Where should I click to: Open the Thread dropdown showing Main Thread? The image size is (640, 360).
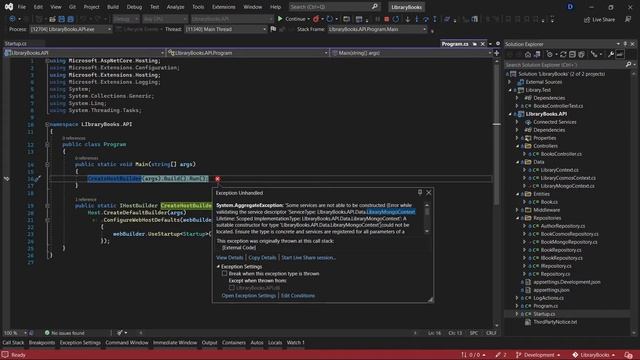coord(226,29)
